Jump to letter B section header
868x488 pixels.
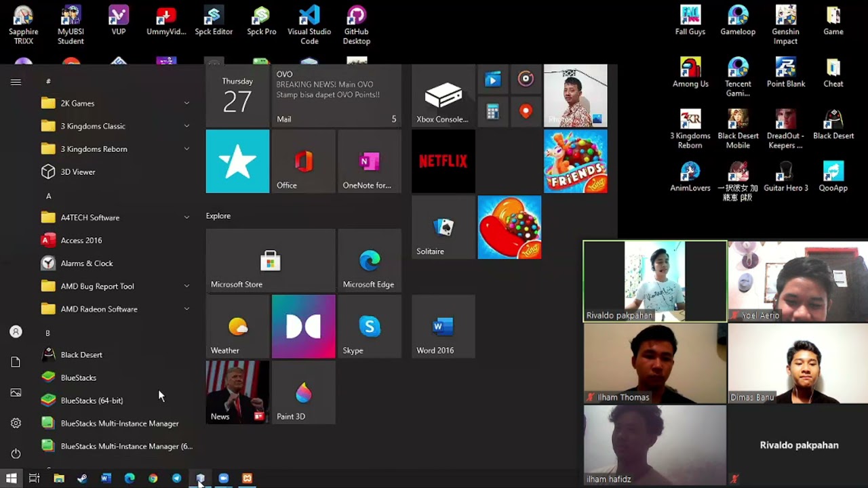47,333
